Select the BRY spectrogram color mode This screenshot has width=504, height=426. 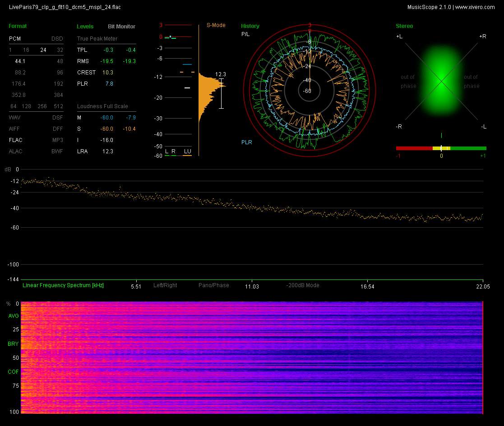point(13,344)
